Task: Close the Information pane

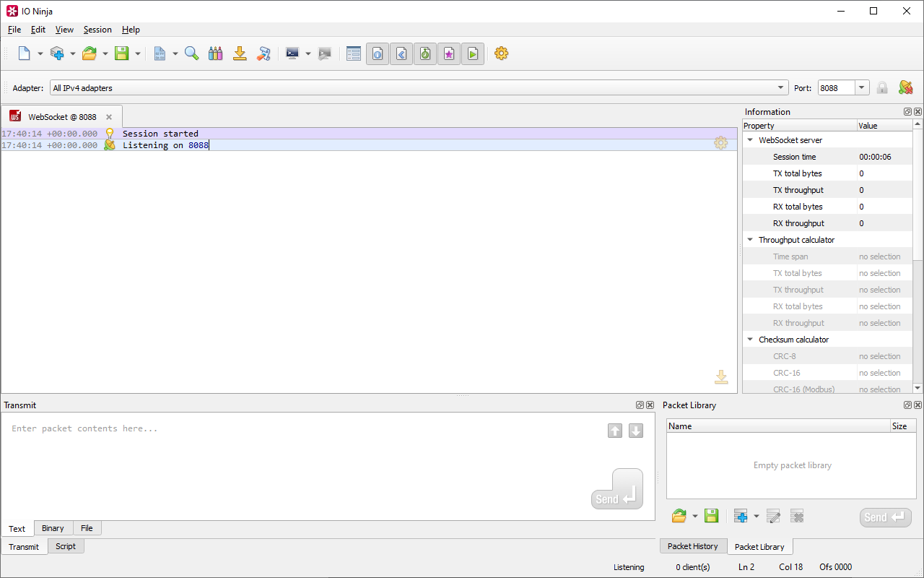Action: coord(918,112)
